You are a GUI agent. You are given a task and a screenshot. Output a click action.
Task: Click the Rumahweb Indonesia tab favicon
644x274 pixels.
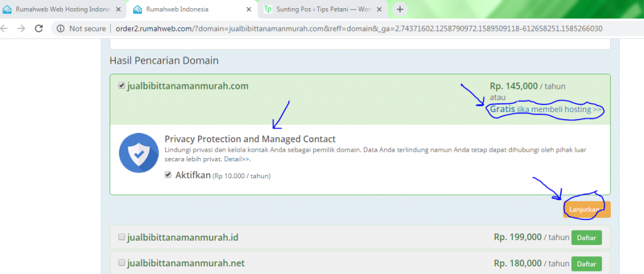click(x=138, y=9)
